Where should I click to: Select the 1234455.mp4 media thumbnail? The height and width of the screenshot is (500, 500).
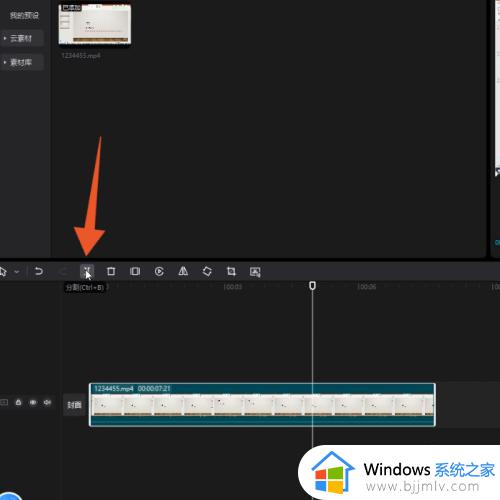click(x=95, y=24)
